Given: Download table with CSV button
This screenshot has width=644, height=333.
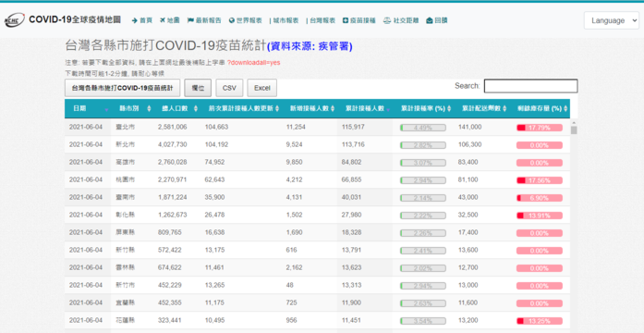Looking at the screenshot, I should [x=229, y=88].
